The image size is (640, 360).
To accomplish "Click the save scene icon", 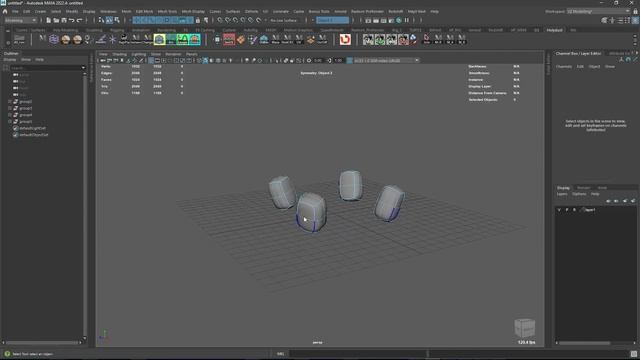I will (64, 20).
